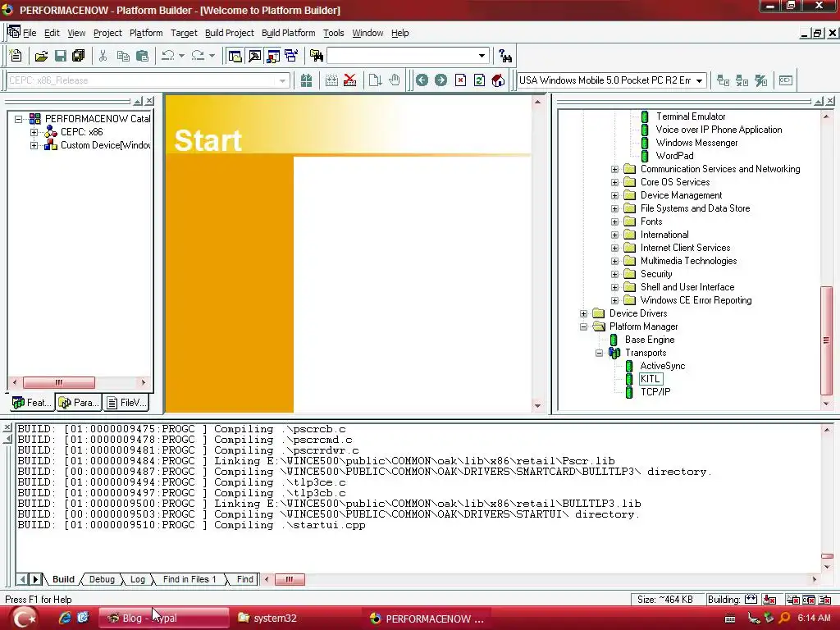Click the Find in Files binoculars icon
The width and height of the screenshot is (840, 630).
317,56
